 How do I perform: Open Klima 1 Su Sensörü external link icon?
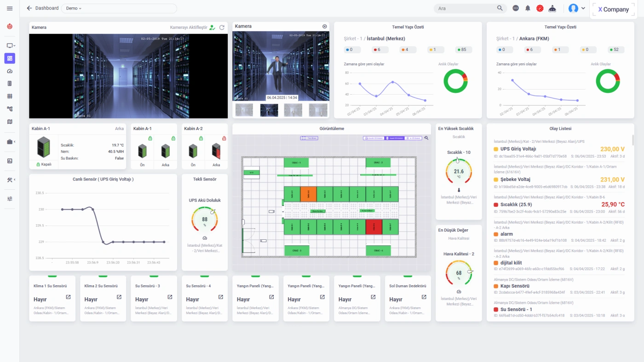coord(69,297)
